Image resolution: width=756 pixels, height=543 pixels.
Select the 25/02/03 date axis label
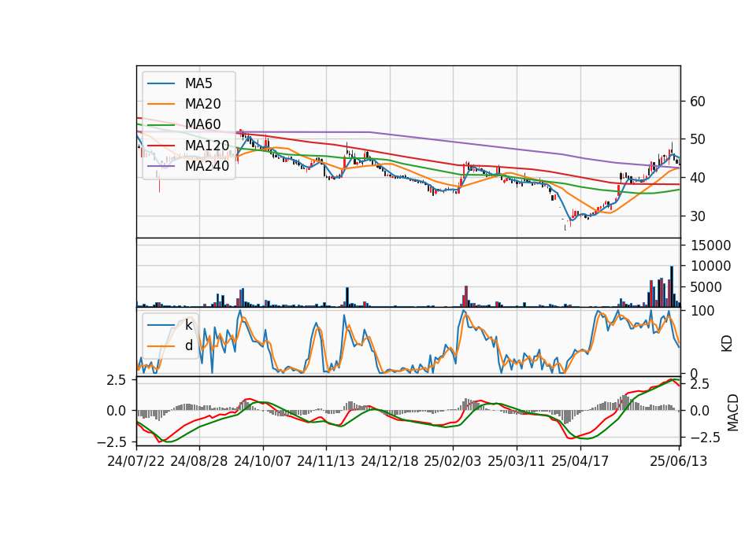[x=453, y=461]
